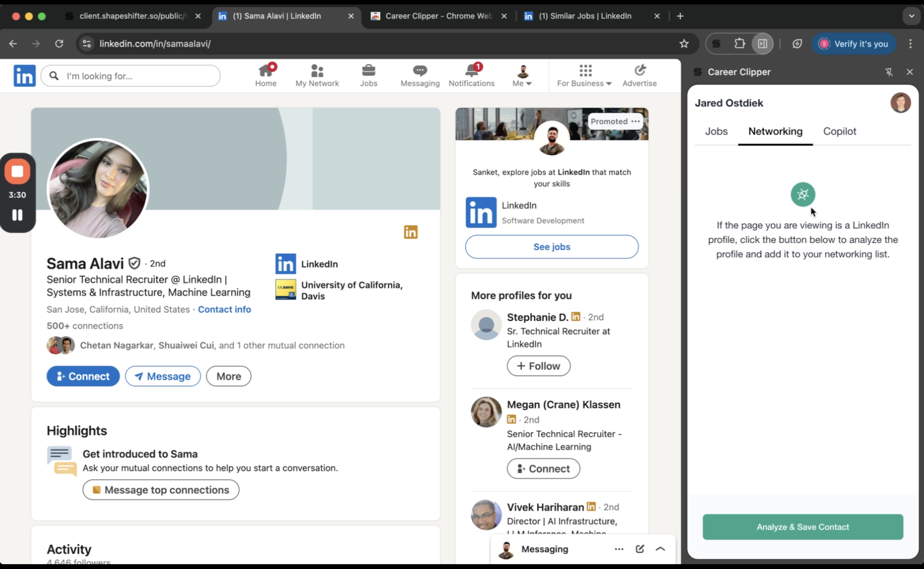Compose new message icon in Messaging bar
924x569 pixels.
point(639,549)
